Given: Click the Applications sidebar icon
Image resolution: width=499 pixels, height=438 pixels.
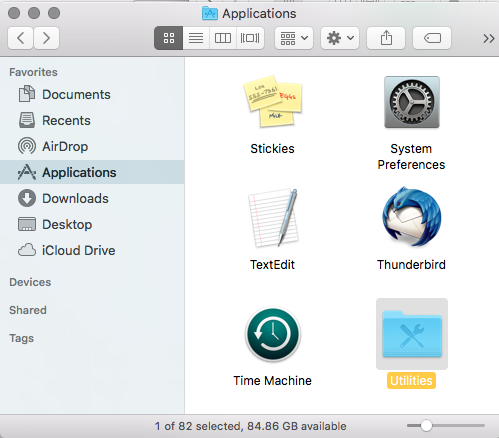Looking at the screenshot, I should point(27,172).
